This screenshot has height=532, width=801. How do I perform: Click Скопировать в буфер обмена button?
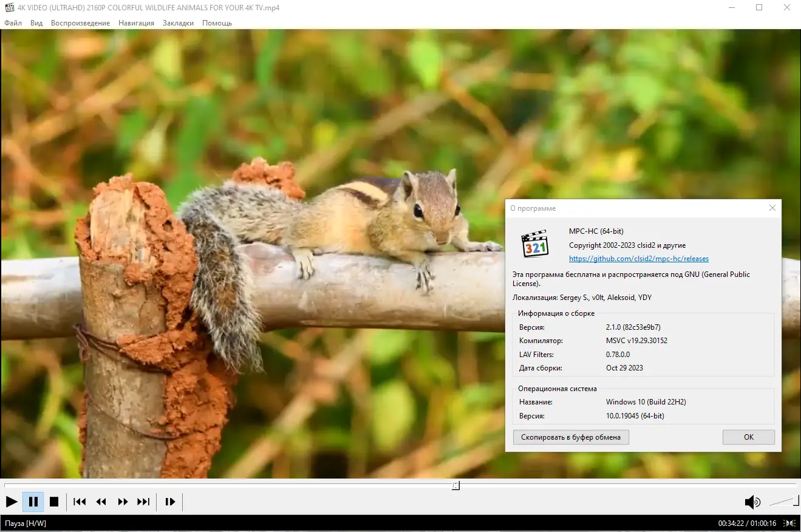(571, 437)
